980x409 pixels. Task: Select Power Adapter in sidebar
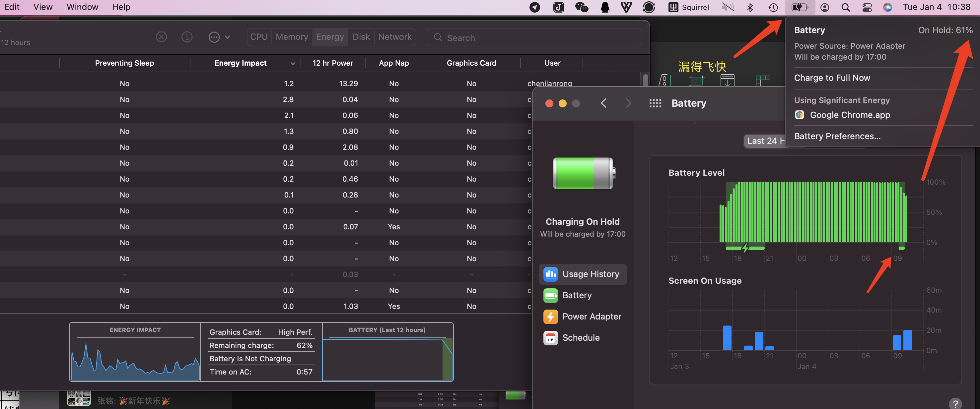tap(583, 316)
